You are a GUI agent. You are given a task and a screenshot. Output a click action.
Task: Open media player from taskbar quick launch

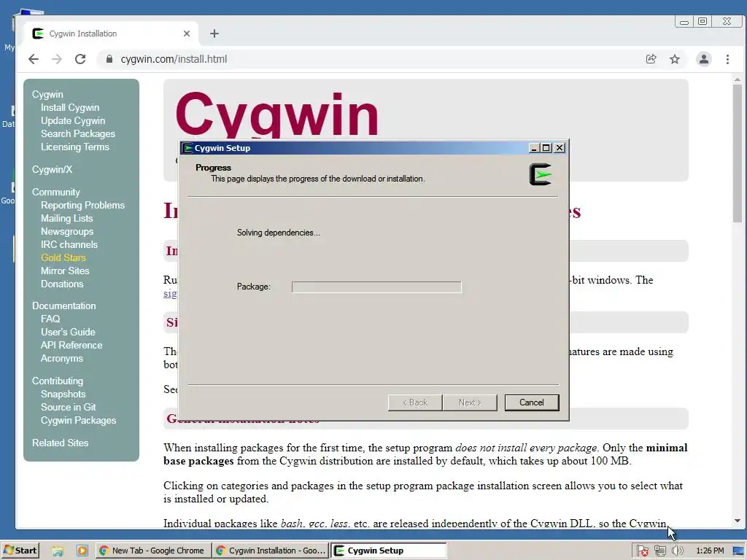pos(82,551)
